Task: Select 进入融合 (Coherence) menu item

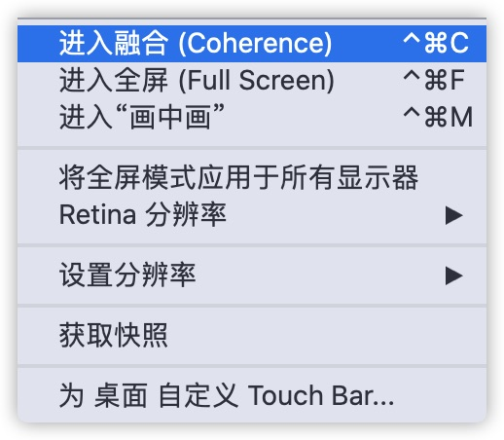Action: pos(252,44)
